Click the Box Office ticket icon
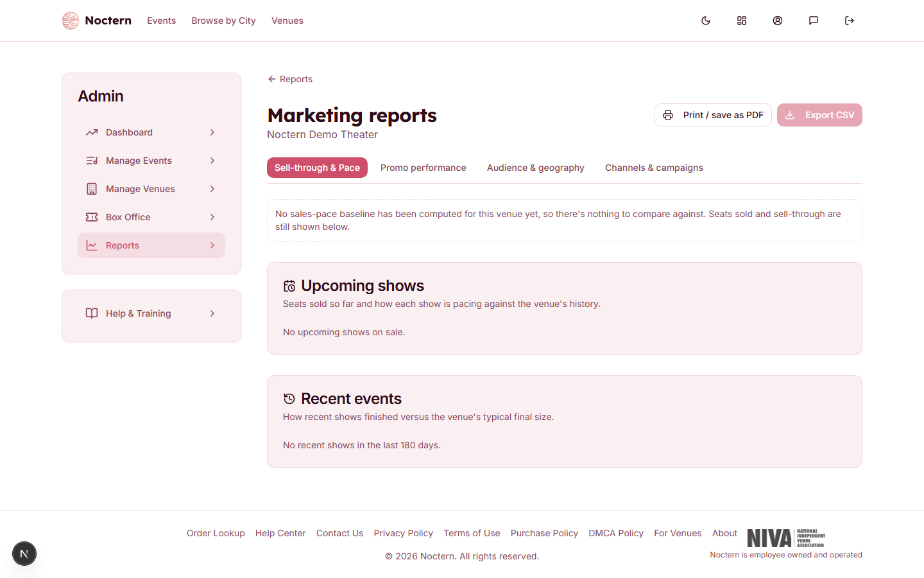924x578 pixels. pyautogui.click(x=92, y=217)
